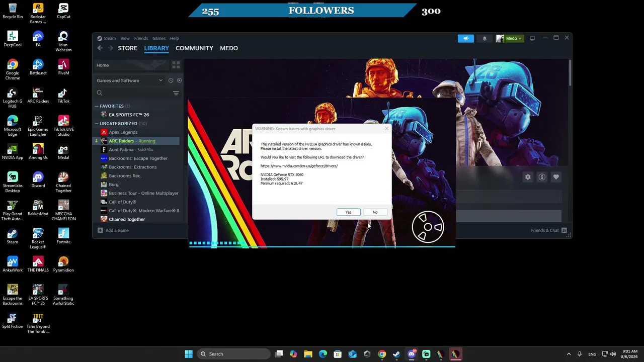Open the COMMUNITY tab
The image size is (644, 362).
tap(194, 48)
